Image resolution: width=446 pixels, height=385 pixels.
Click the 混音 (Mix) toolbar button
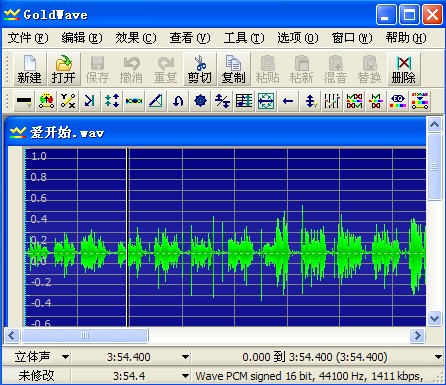pos(336,69)
